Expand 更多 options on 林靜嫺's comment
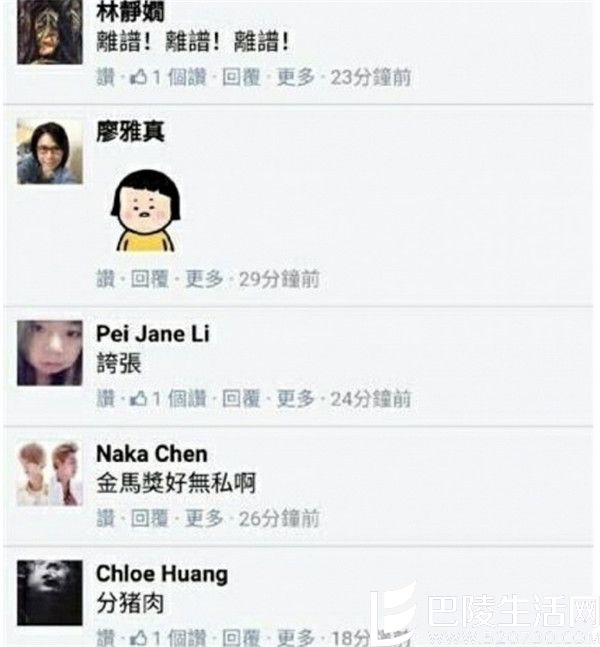The width and height of the screenshot is (600, 647). 295,77
